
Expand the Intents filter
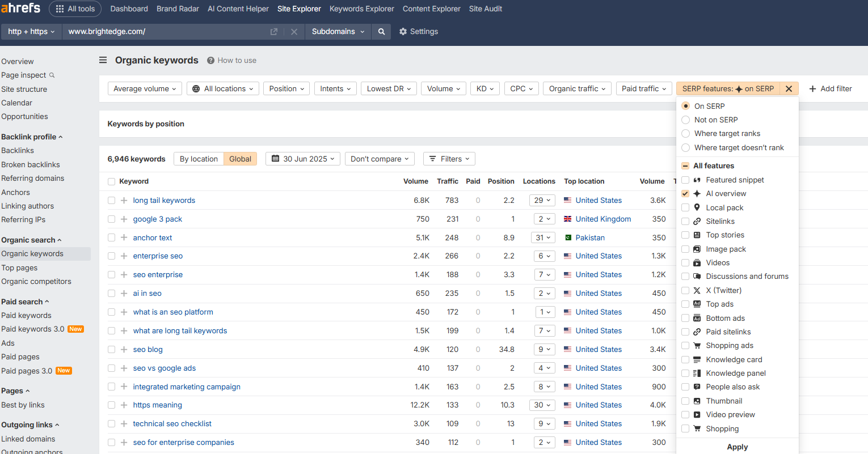pyautogui.click(x=335, y=88)
